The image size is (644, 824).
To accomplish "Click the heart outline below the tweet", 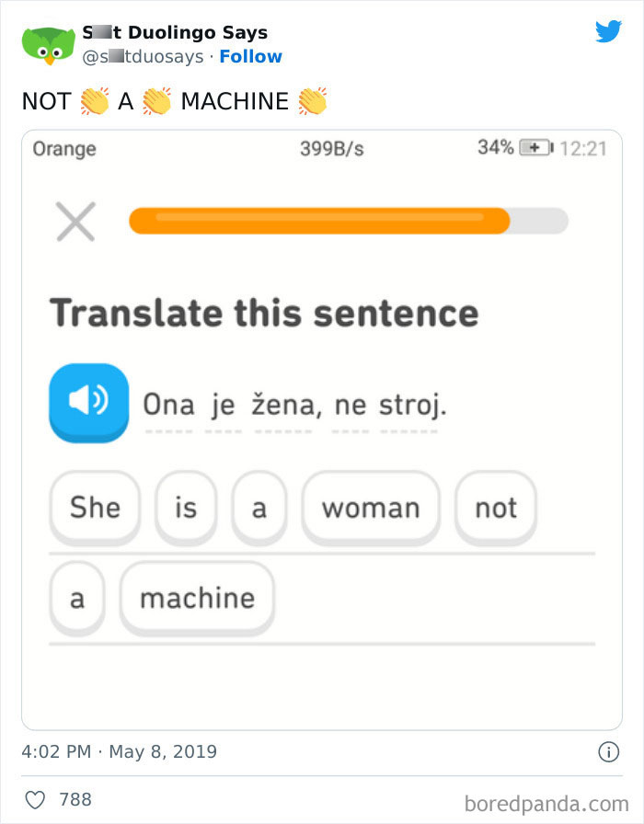I will (x=37, y=800).
